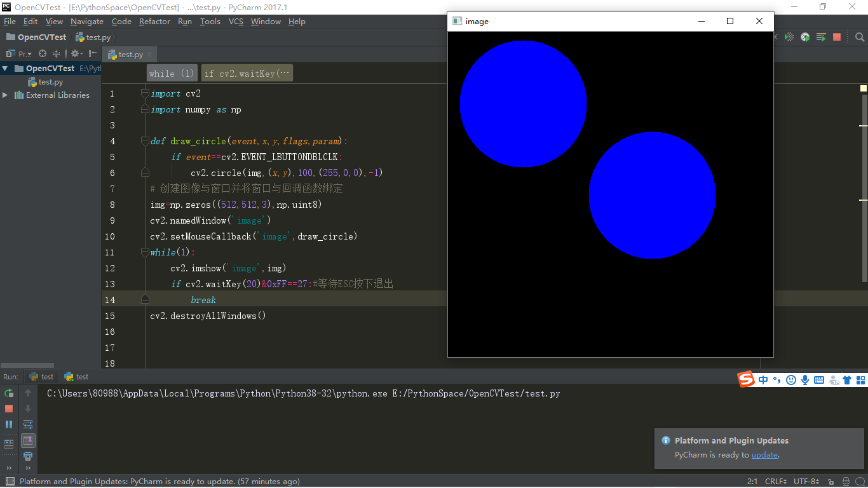
Task: Click the status bar update notification text
Action: [159, 482]
